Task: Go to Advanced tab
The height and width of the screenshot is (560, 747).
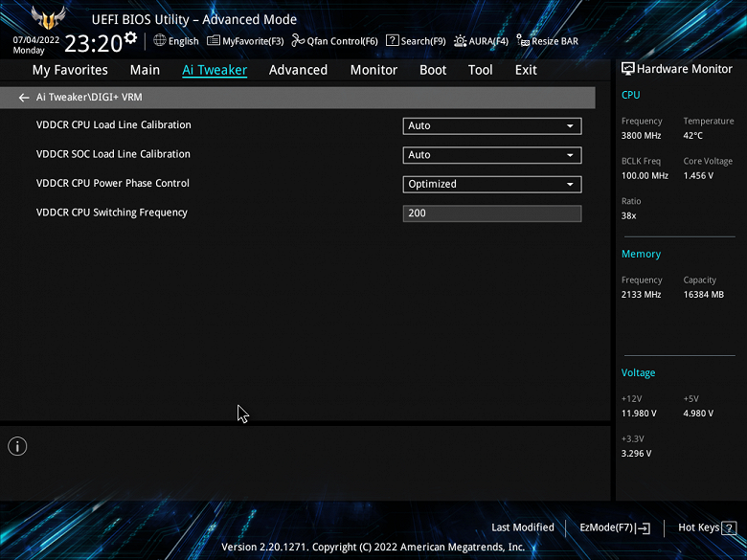Action: point(298,70)
